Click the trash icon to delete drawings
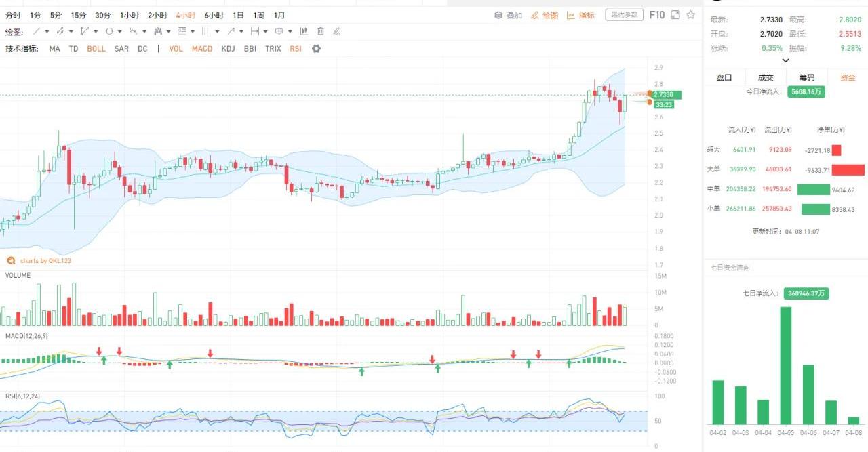Viewport: 868px width, 452px height. click(321, 31)
